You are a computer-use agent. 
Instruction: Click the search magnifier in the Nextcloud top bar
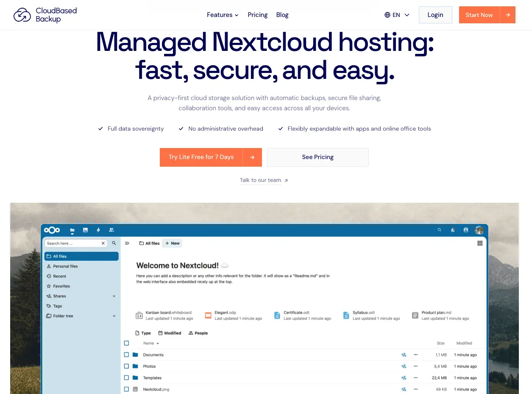point(440,230)
